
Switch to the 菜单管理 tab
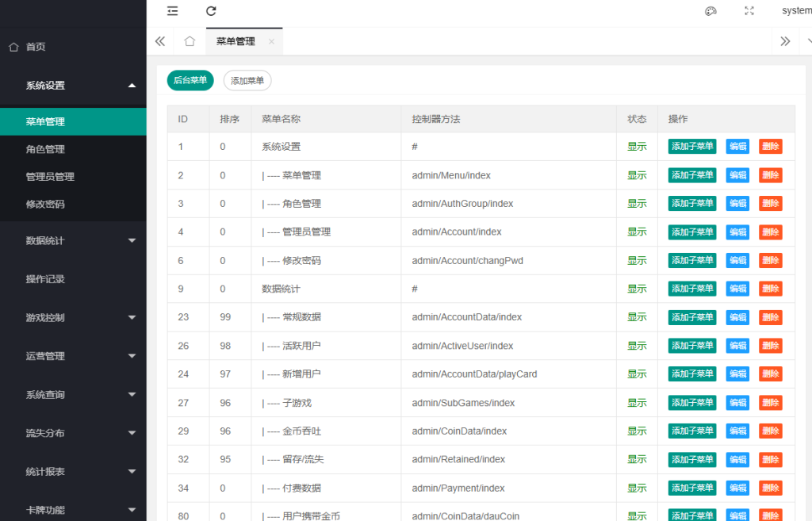click(x=236, y=41)
